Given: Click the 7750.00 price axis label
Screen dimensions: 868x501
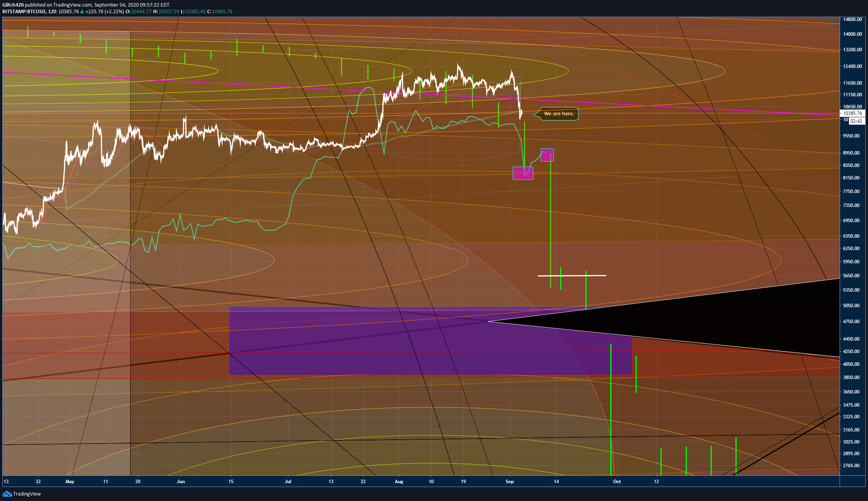Looking at the screenshot, I should click(x=851, y=191).
